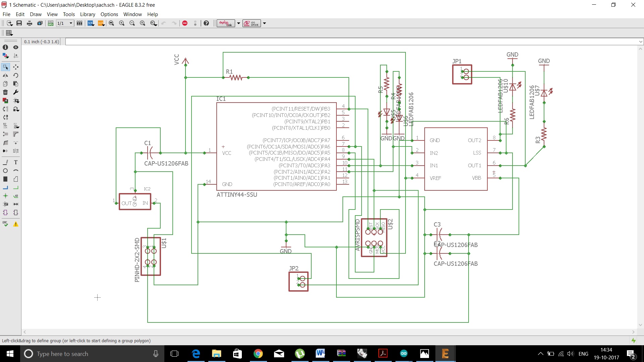This screenshot has width=644, height=362.
Task: Select the Mark origin tool
Action: point(16,56)
